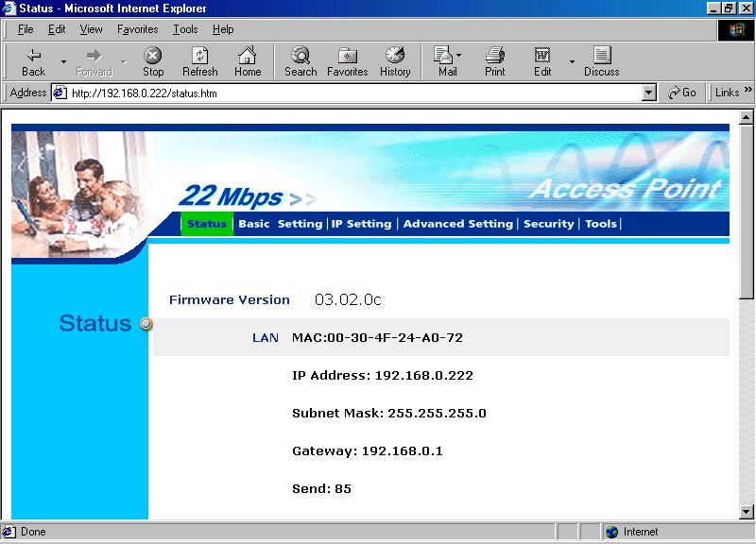The height and width of the screenshot is (544, 756).
Task: Show the History pane icon
Action: click(395, 61)
